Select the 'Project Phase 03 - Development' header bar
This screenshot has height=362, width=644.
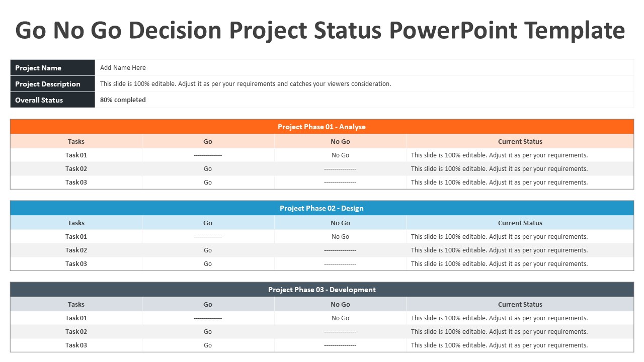(322, 290)
